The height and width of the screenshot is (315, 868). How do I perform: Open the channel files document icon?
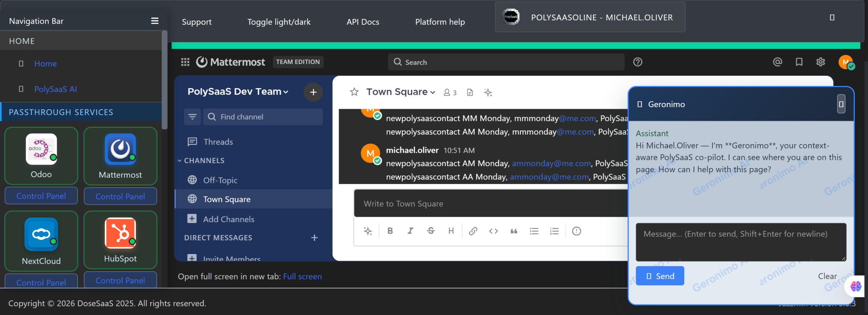tap(470, 92)
